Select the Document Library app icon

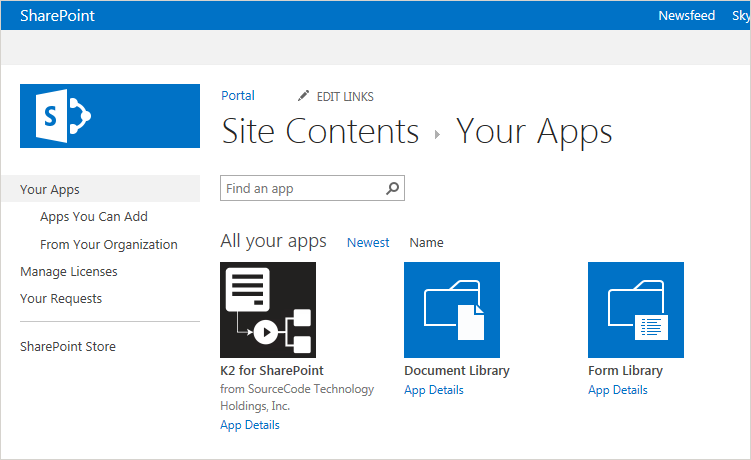tap(451, 310)
